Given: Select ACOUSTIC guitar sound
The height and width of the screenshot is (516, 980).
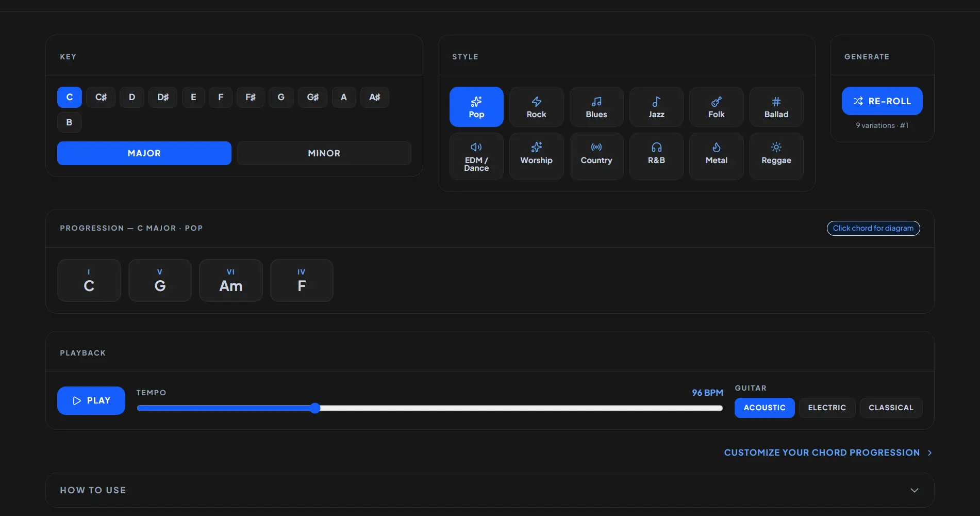Looking at the screenshot, I should click(x=765, y=408).
